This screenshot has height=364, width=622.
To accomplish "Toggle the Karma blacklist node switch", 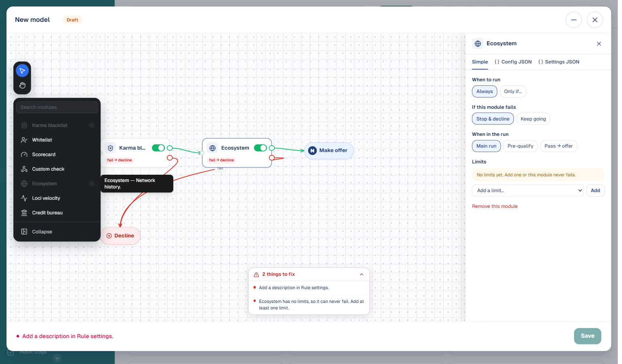I will click(x=158, y=148).
